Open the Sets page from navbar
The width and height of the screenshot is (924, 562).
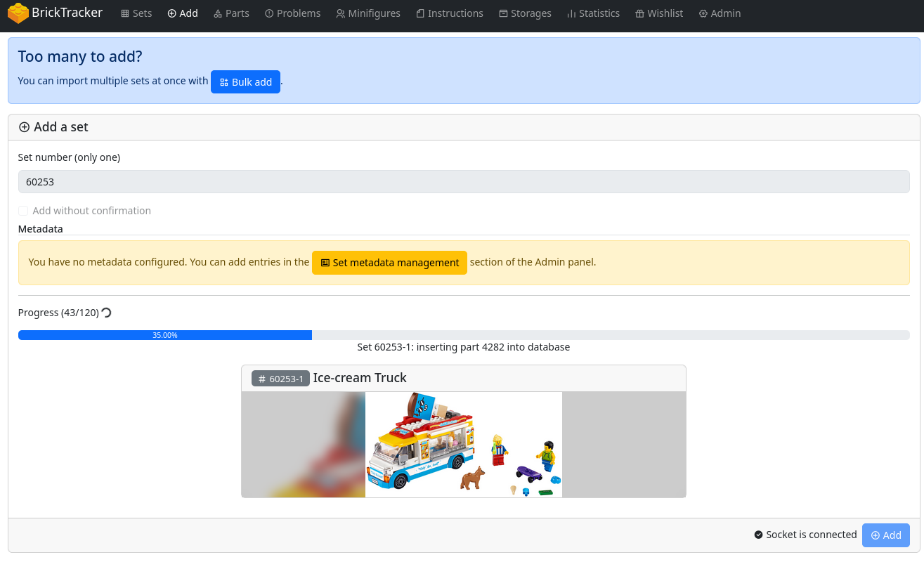pos(136,13)
